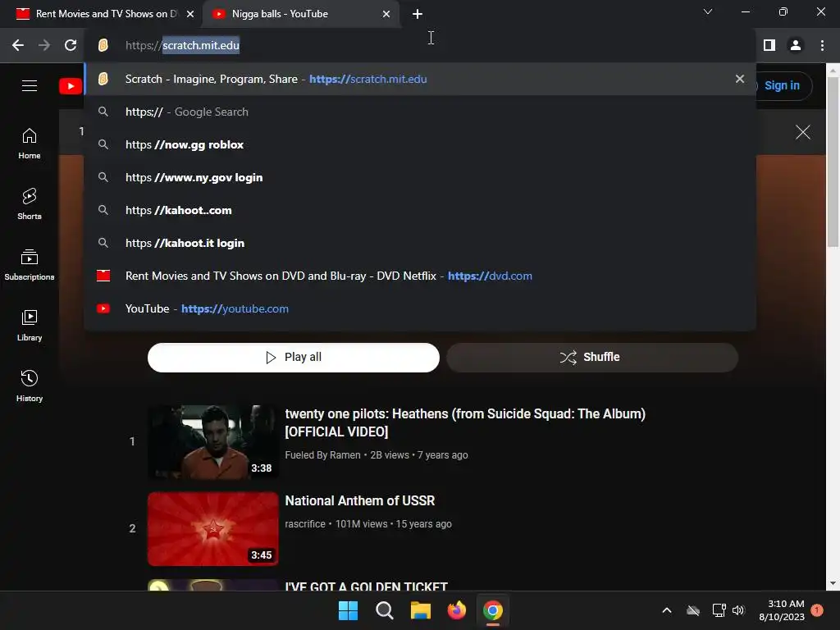Open Firefox from the taskbar

pyautogui.click(x=457, y=610)
